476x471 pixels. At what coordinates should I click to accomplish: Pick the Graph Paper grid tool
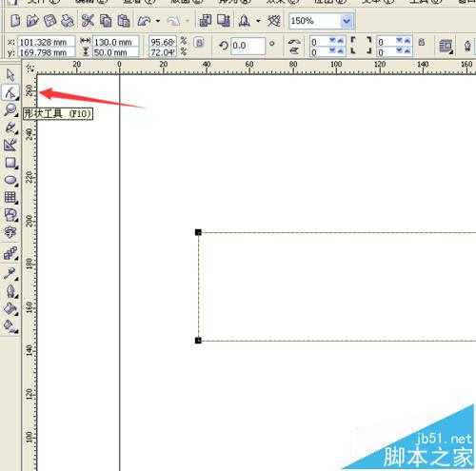(x=10, y=198)
